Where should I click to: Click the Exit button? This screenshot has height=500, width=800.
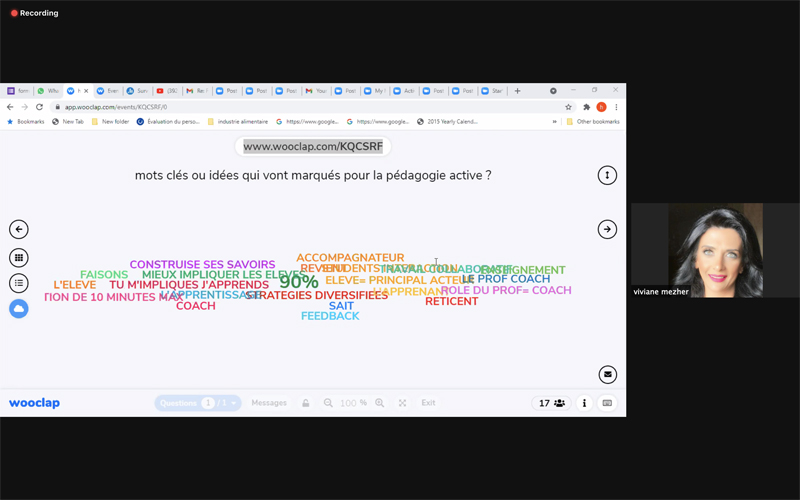pyautogui.click(x=428, y=403)
